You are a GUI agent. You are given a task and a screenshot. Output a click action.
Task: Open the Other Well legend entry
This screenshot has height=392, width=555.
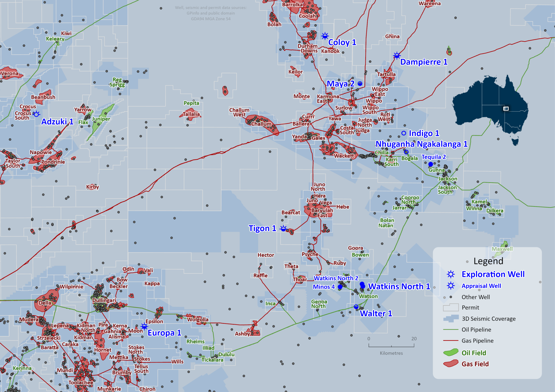[x=476, y=297]
